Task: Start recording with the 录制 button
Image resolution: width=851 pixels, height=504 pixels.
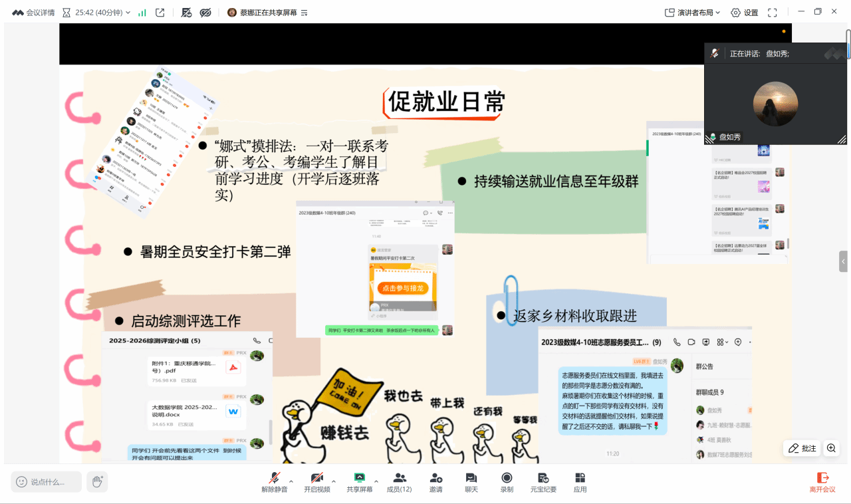Action: point(507,482)
